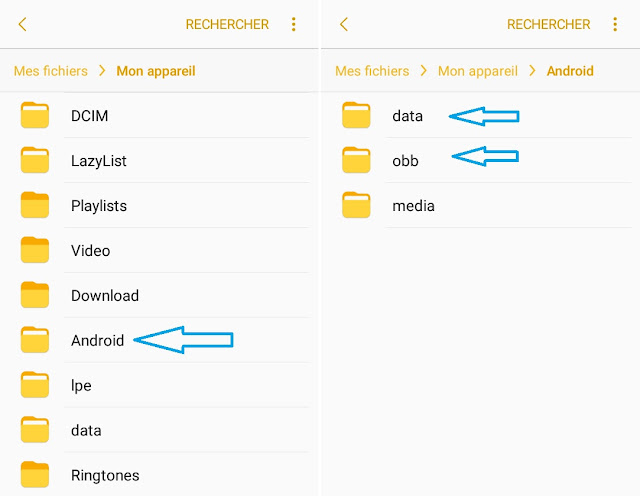Tap RECHERCHER in the left pane

(x=227, y=24)
